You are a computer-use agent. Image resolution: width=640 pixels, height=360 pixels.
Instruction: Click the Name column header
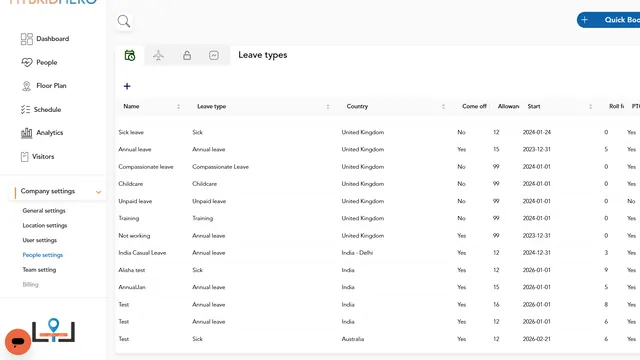(x=131, y=106)
